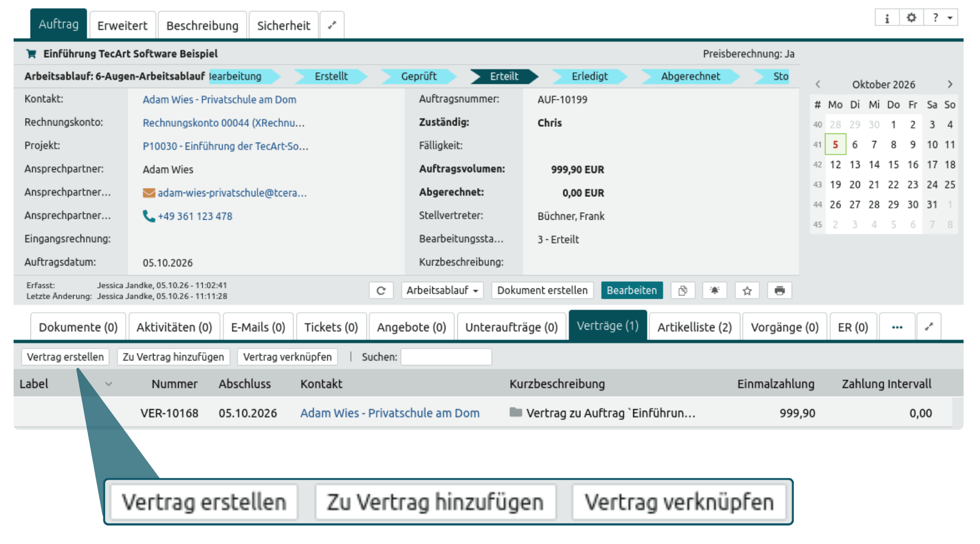The width and height of the screenshot is (980, 544).
Task: Click the adam-wies-privatschule email link
Action: click(232, 193)
